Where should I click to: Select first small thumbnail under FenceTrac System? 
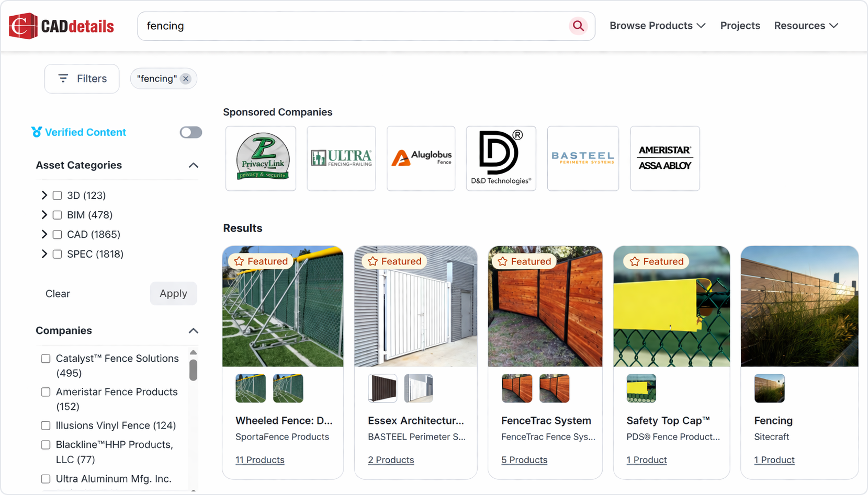point(517,388)
